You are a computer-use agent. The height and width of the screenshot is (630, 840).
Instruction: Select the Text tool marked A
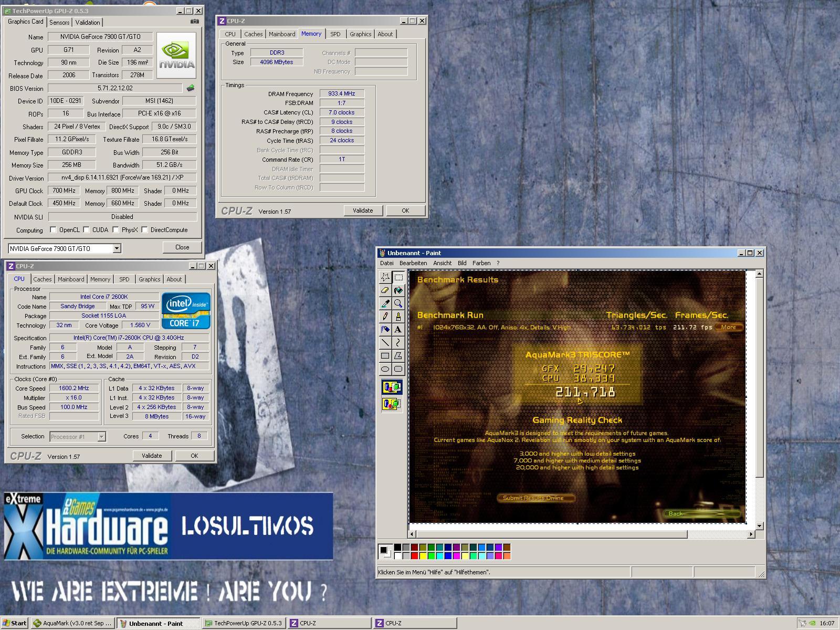point(398,330)
